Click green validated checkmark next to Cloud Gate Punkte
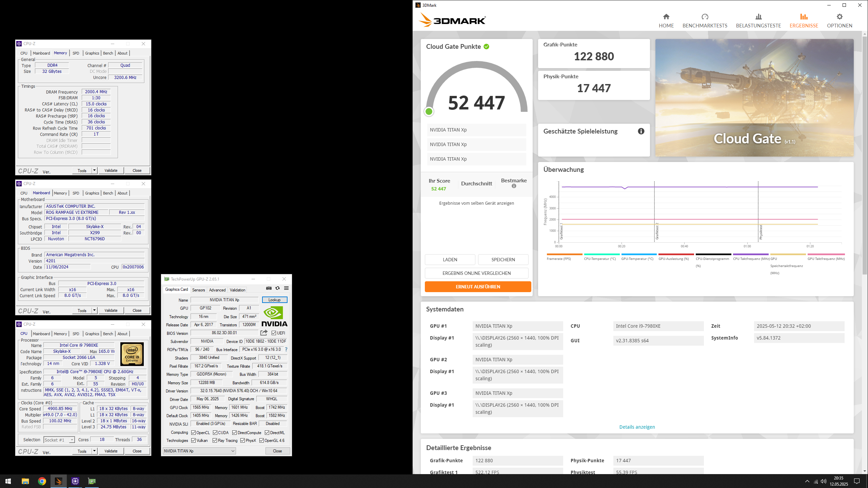The image size is (868, 488). pyautogui.click(x=486, y=46)
